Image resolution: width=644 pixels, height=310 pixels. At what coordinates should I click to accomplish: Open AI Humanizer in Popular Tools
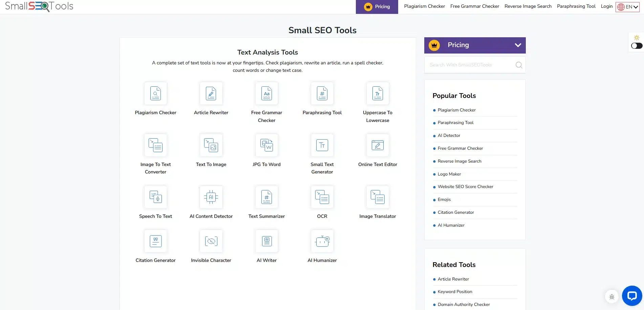point(451,225)
